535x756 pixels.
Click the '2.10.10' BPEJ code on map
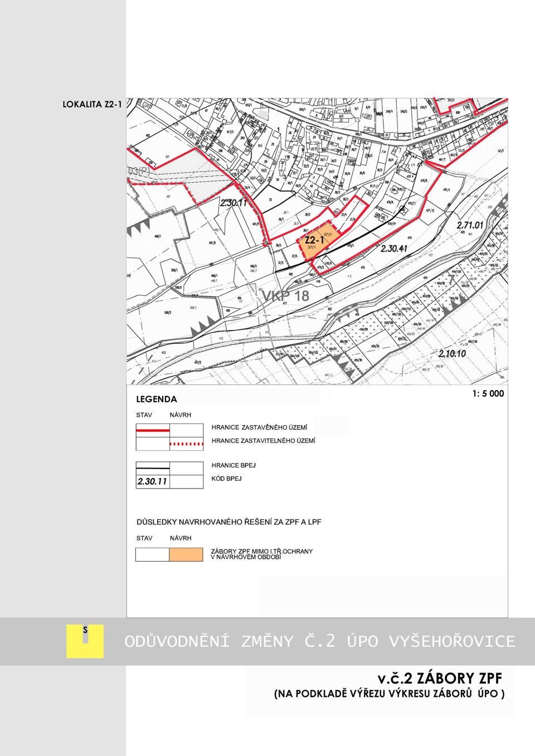(x=452, y=354)
